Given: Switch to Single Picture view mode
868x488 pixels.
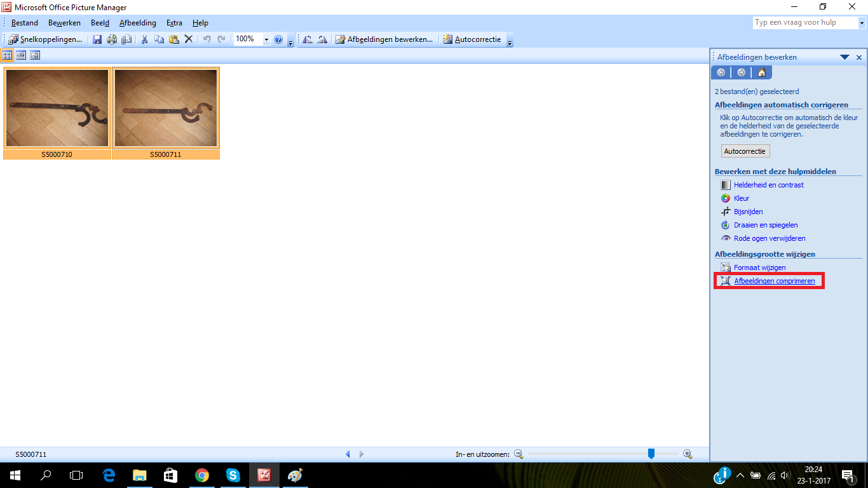Looking at the screenshot, I should 35,55.
